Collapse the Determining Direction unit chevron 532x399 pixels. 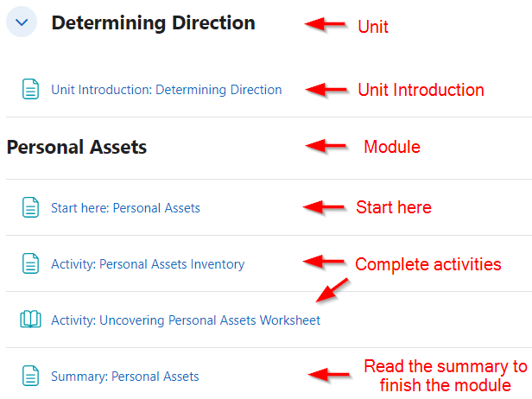click(x=22, y=22)
